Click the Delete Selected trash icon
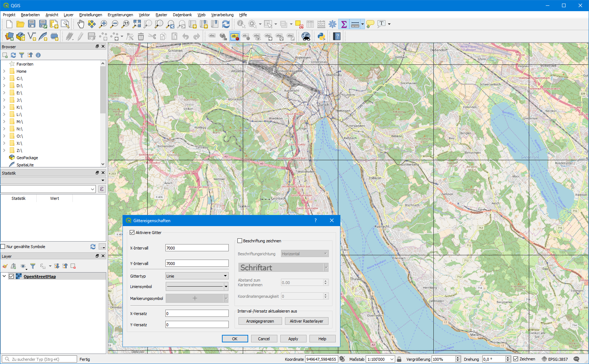Screen dimensions: 589x364 [x=141, y=36]
